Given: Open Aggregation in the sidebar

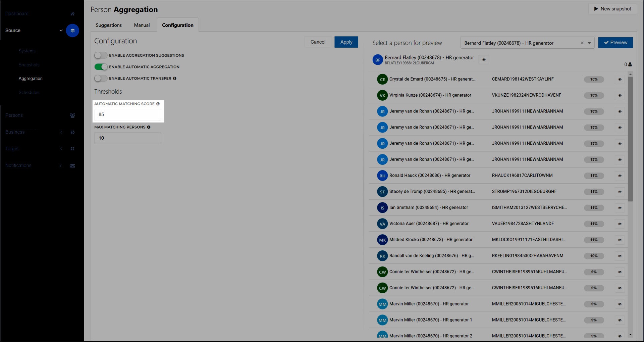Looking at the screenshot, I should [31, 79].
